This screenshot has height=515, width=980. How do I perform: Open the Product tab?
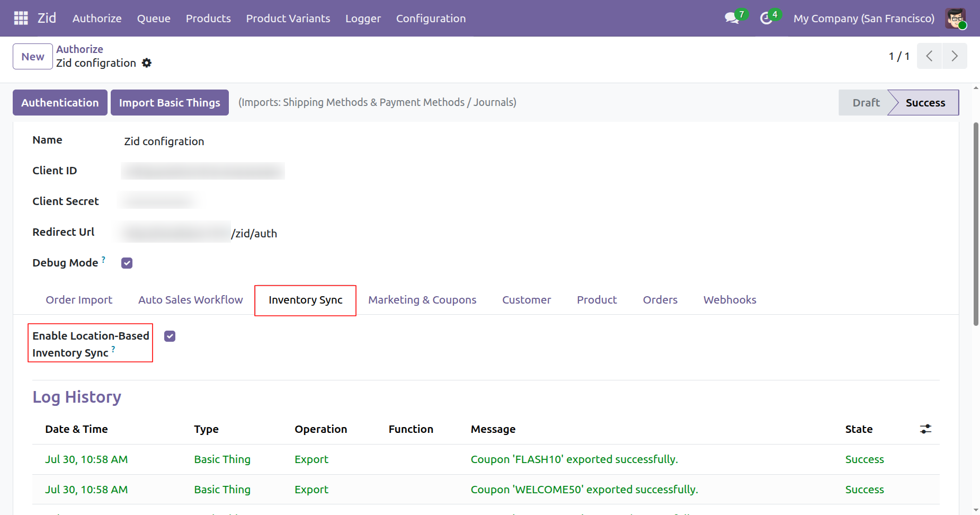click(x=597, y=300)
